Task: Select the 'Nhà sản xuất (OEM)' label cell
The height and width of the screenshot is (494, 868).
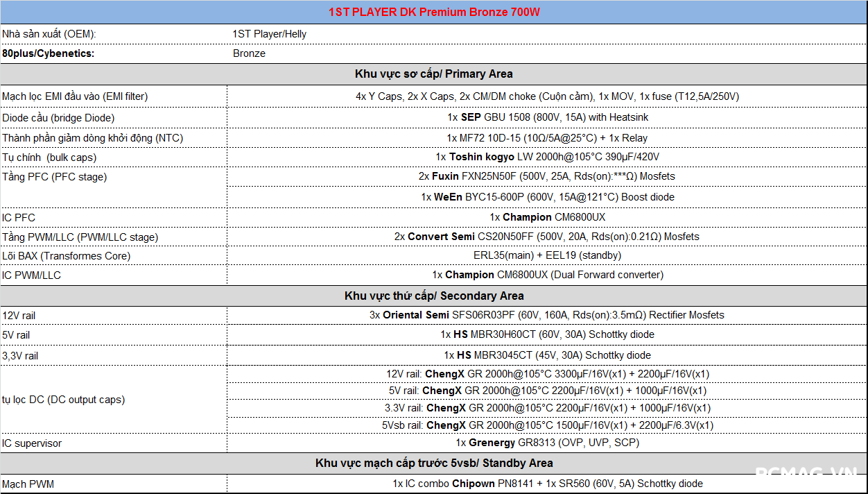Action: [49, 34]
